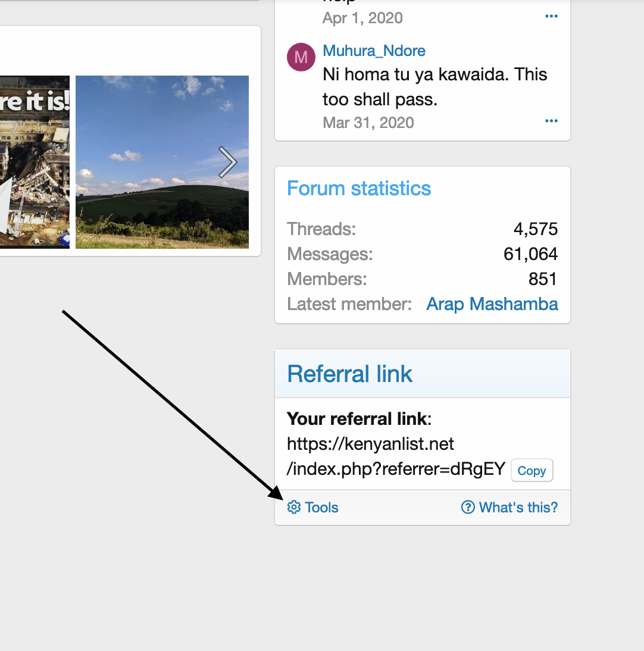Open the Tools text link
The width and height of the screenshot is (644, 651).
click(321, 508)
